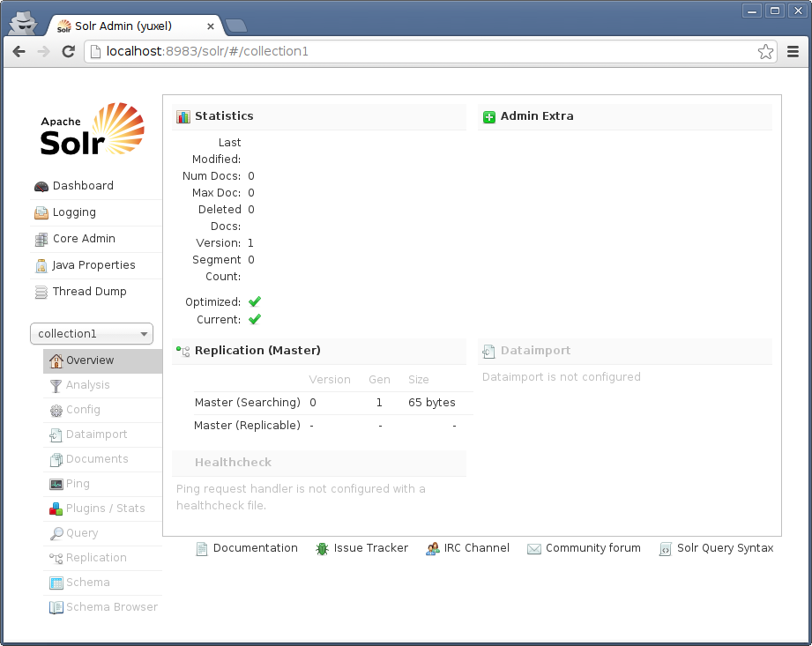Screen dimensions: 812x646
Task: Go back to previous page
Action: [19, 52]
